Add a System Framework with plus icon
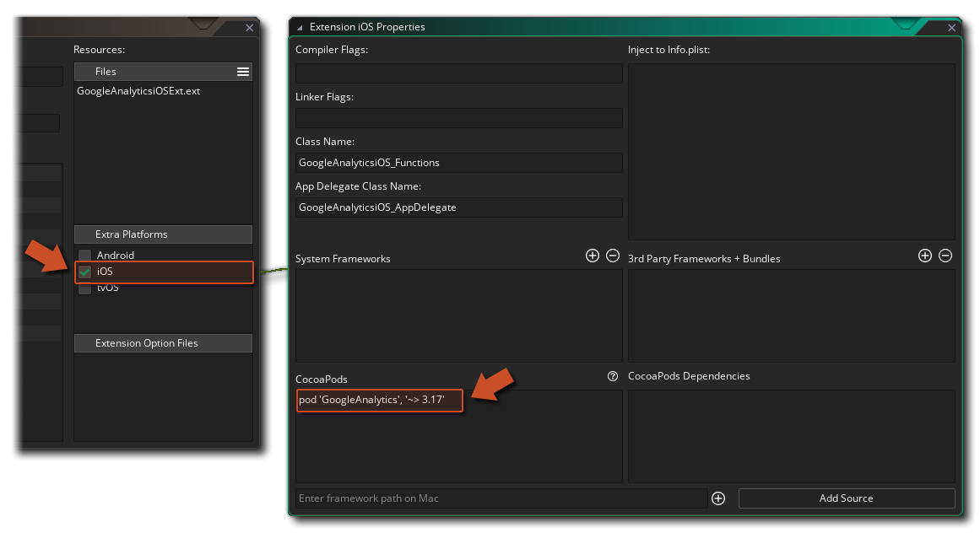The image size is (980, 533). coord(592,256)
